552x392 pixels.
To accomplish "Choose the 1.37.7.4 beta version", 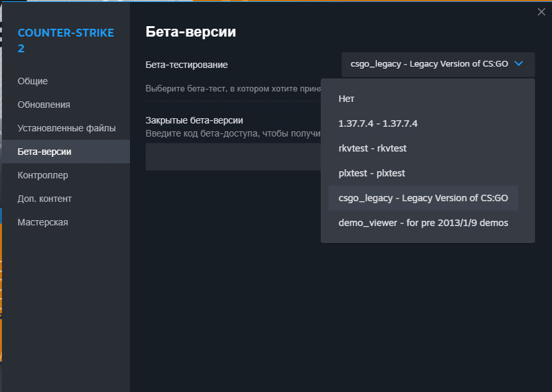I will tap(378, 123).
